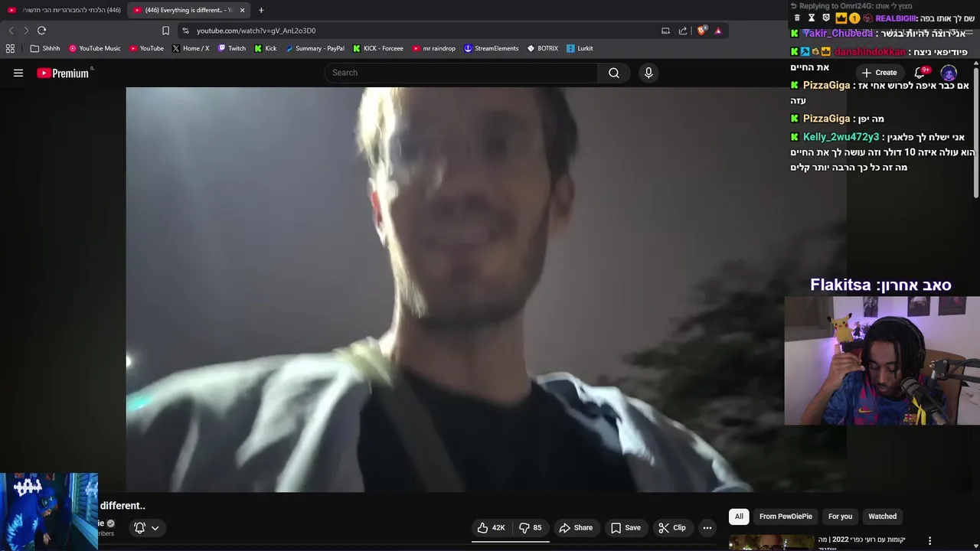Open YouTube Music bookmark
The image size is (980, 551).
tap(95, 48)
